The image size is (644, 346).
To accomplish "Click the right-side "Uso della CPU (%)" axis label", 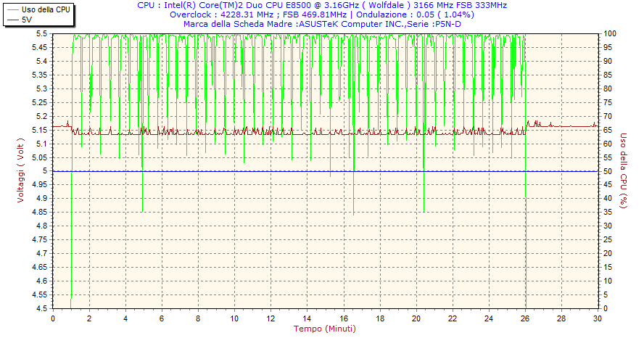I will [623, 171].
